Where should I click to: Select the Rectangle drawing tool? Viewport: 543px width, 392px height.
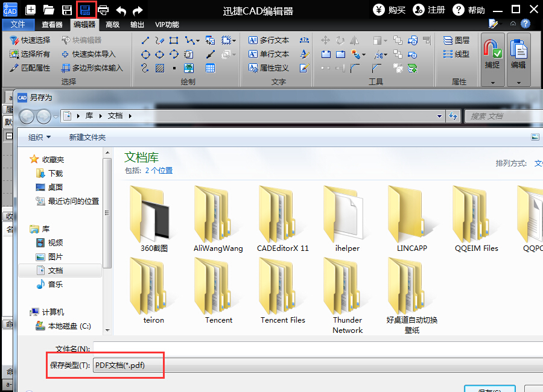point(174,40)
